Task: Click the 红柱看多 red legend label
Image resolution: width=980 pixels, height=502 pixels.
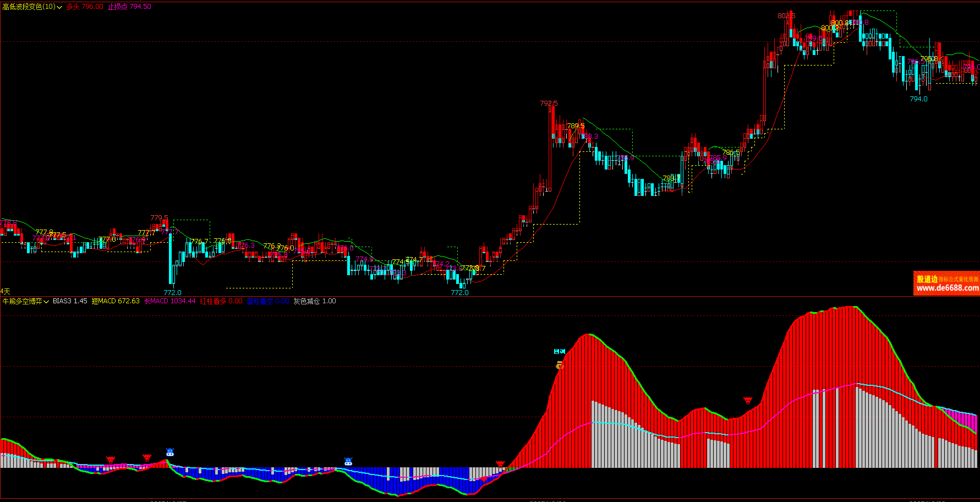Action: pos(221,301)
